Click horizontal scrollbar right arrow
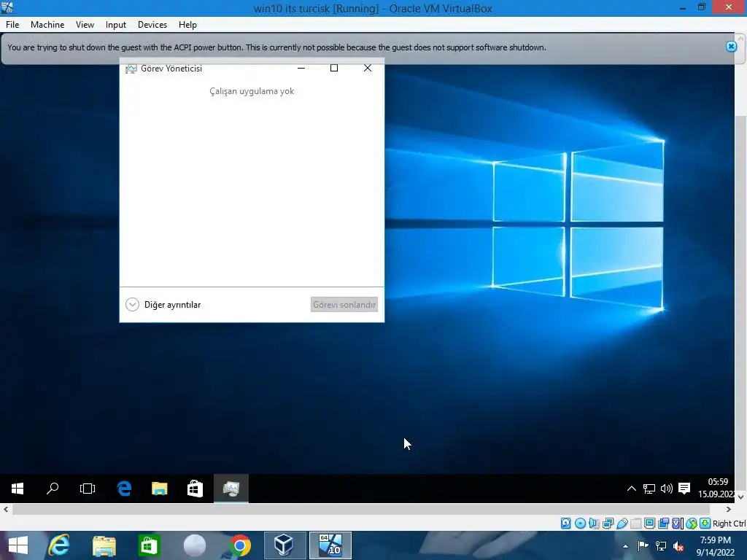Viewport: 747px width, 560px height. coord(729,510)
